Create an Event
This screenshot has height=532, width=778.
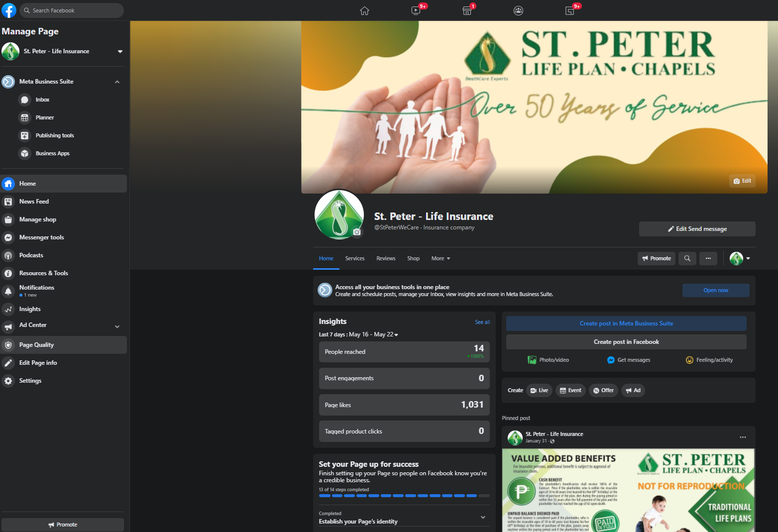570,390
